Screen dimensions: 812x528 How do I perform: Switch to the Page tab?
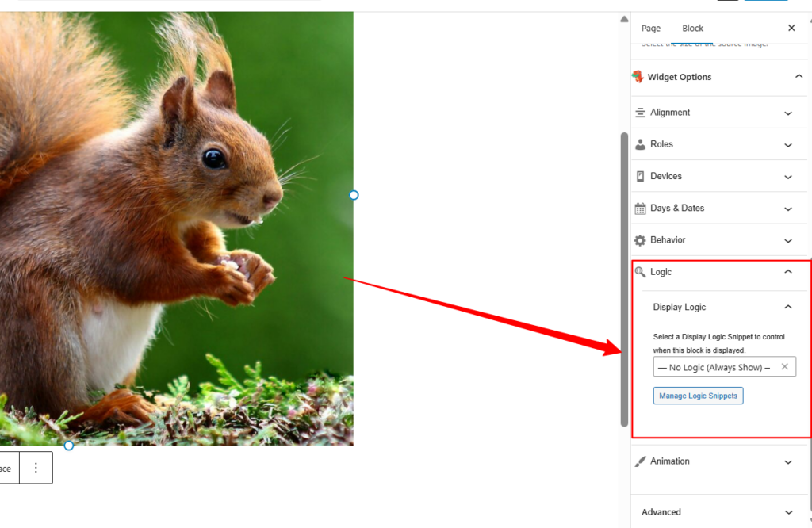pos(651,29)
